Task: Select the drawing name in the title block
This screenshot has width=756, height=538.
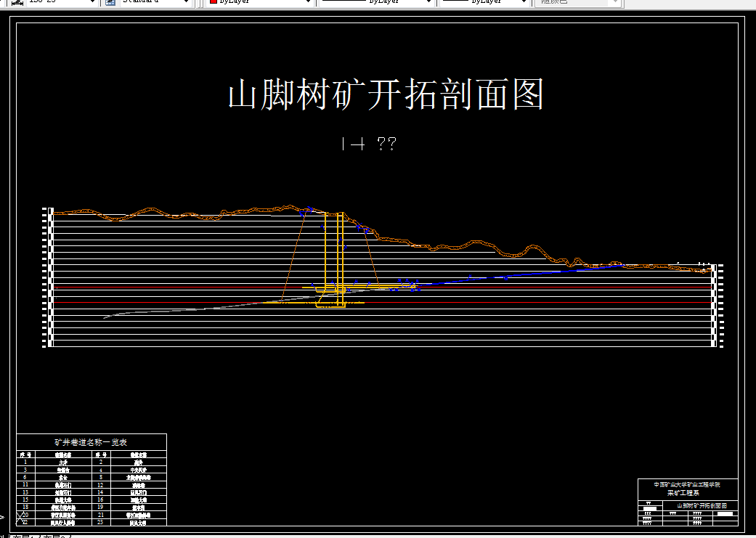Action: (x=702, y=506)
